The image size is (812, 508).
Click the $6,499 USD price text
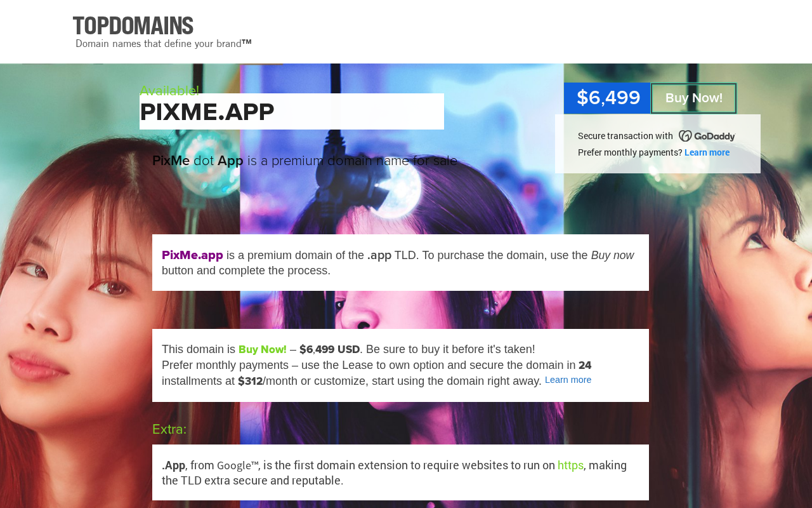tap(330, 349)
